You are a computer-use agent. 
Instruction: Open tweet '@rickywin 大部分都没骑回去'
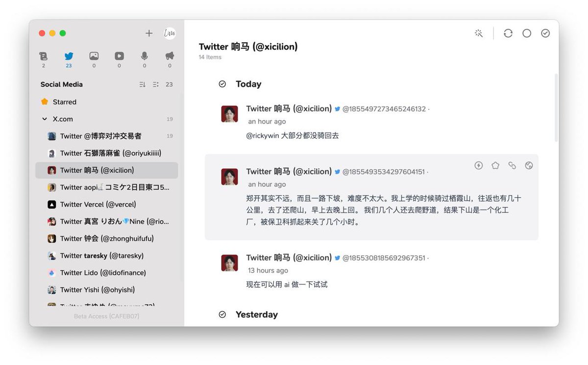pyautogui.click(x=293, y=136)
